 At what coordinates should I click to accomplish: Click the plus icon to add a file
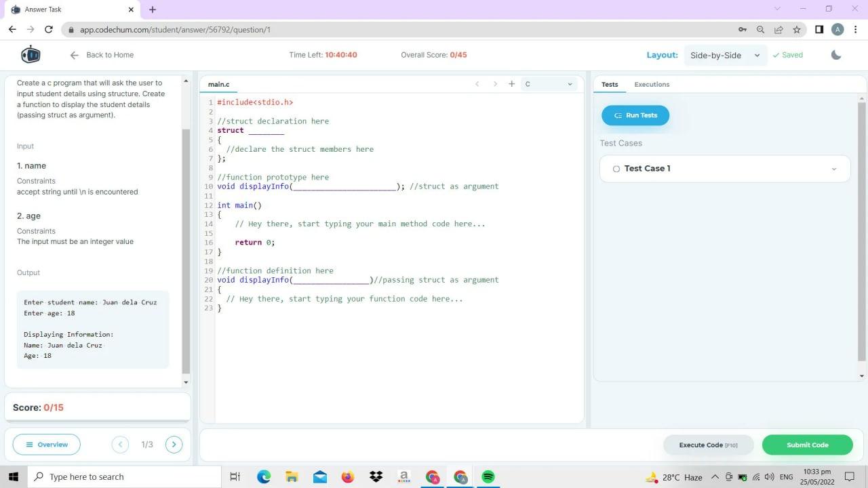(x=511, y=83)
